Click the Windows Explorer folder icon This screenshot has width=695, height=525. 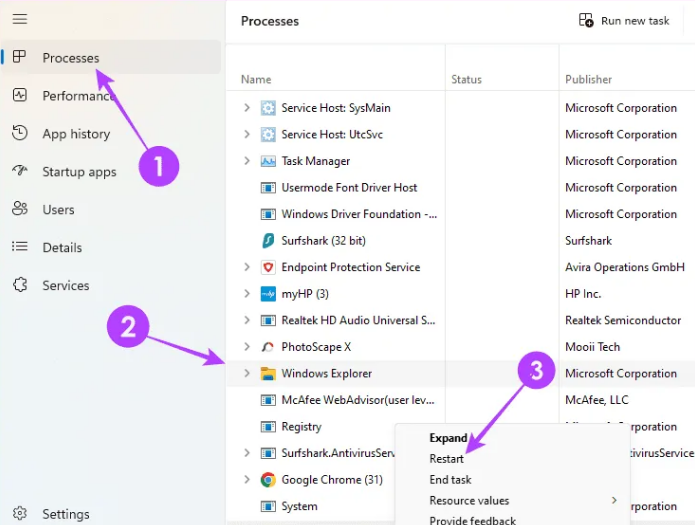tap(268, 373)
